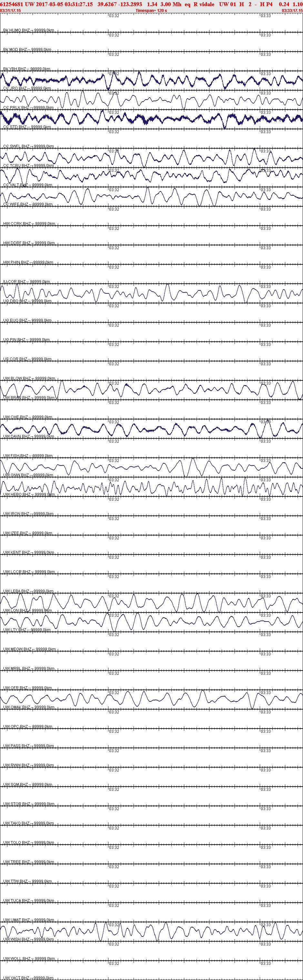Select the origin time 03:31:27.15 in header
The width and height of the screenshot is (303, 980).
click(78, 4)
